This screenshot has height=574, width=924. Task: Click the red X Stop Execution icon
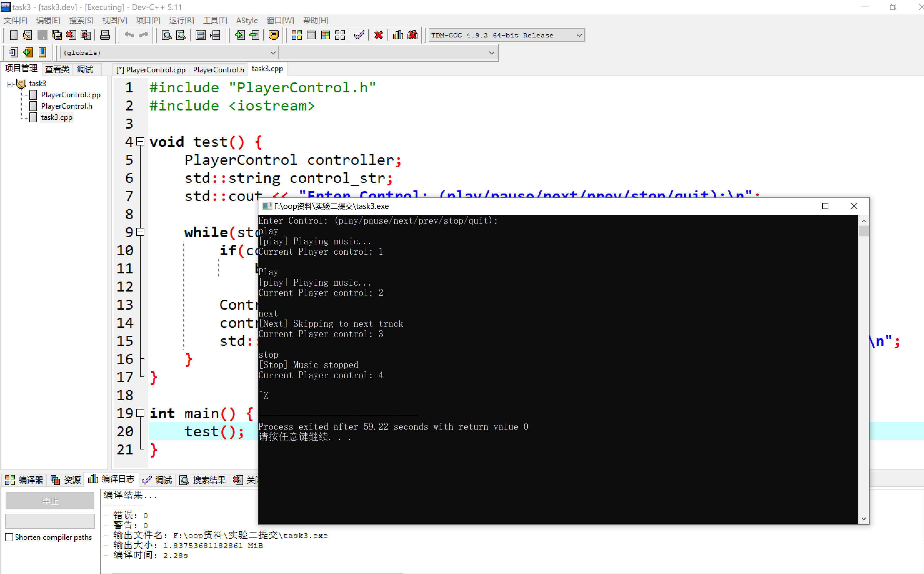(378, 35)
